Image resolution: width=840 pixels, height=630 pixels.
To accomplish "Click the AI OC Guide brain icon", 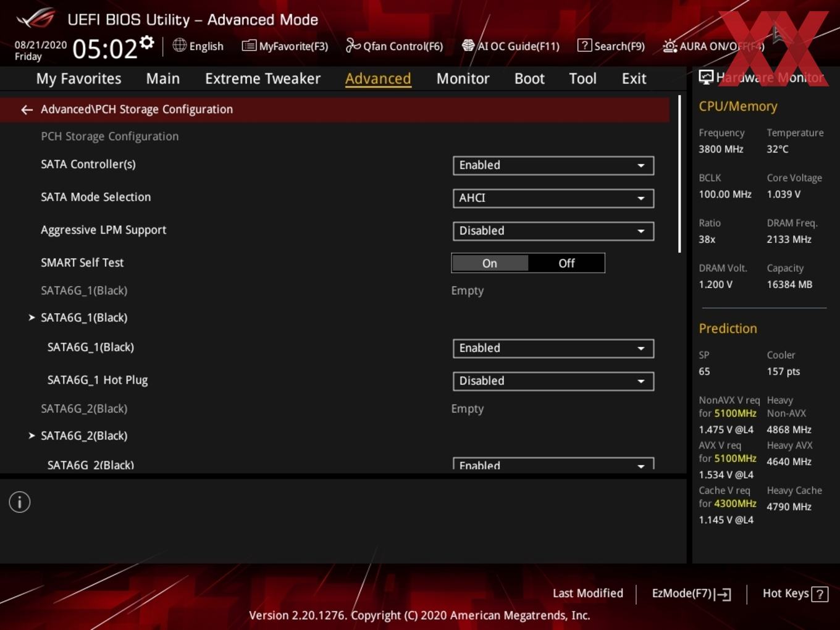I will click(468, 46).
